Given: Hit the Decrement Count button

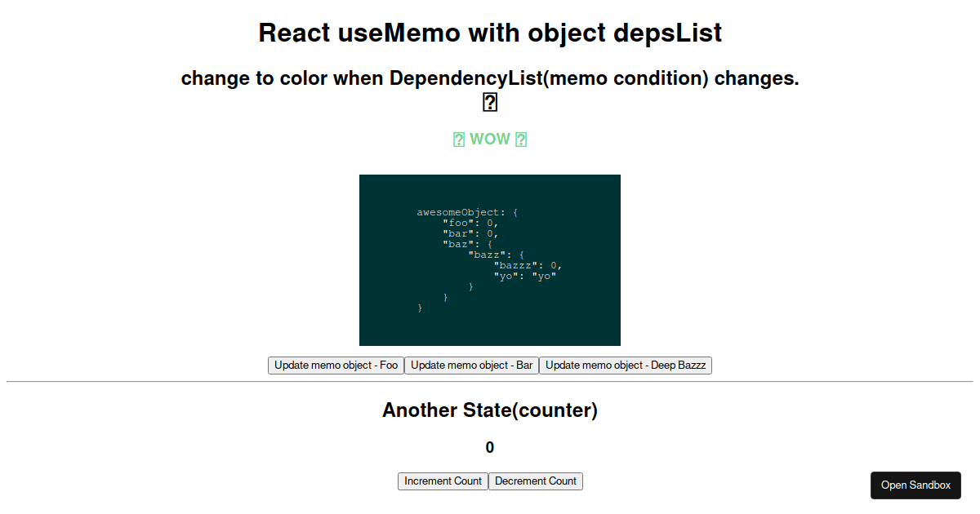Looking at the screenshot, I should [536, 481].
